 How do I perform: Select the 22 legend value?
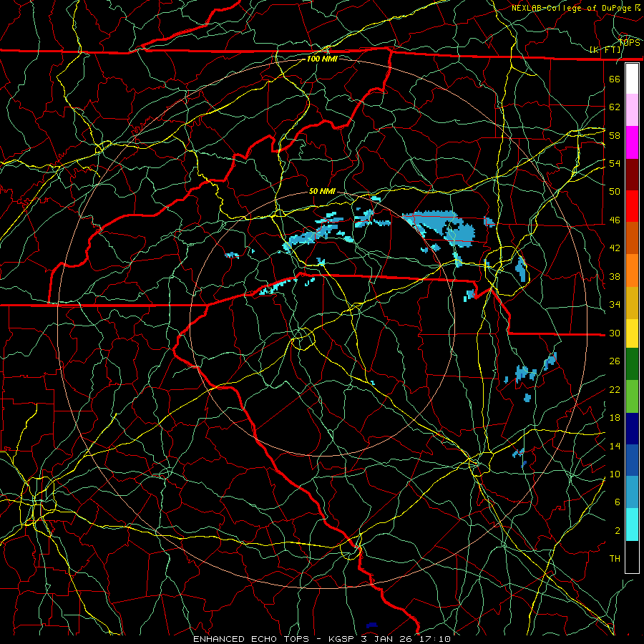point(615,389)
